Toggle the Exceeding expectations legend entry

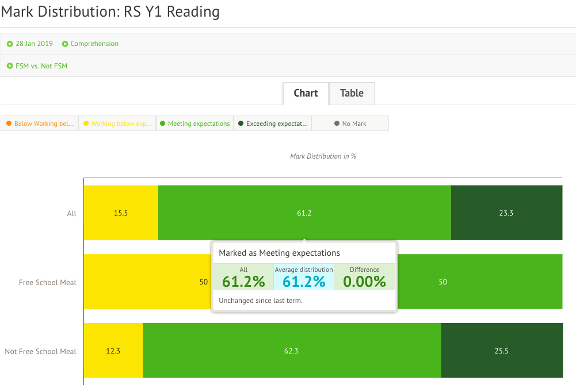coord(273,124)
